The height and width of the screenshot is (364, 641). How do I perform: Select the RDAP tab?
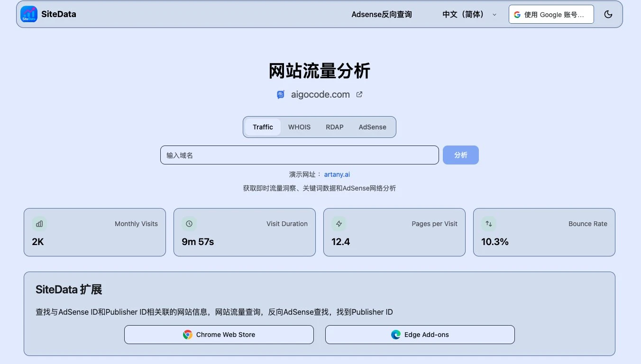(335, 127)
